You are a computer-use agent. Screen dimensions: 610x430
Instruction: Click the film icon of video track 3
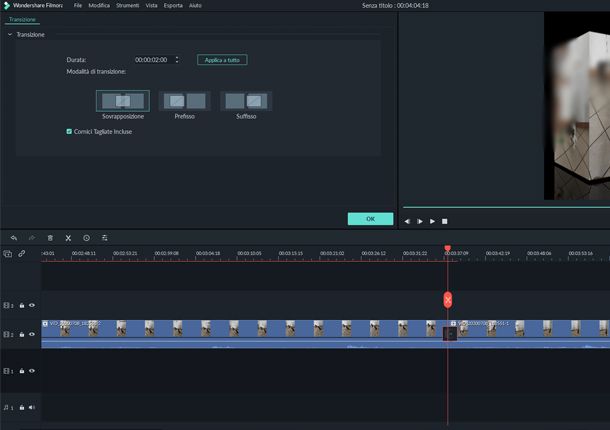(x=8, y=305)
